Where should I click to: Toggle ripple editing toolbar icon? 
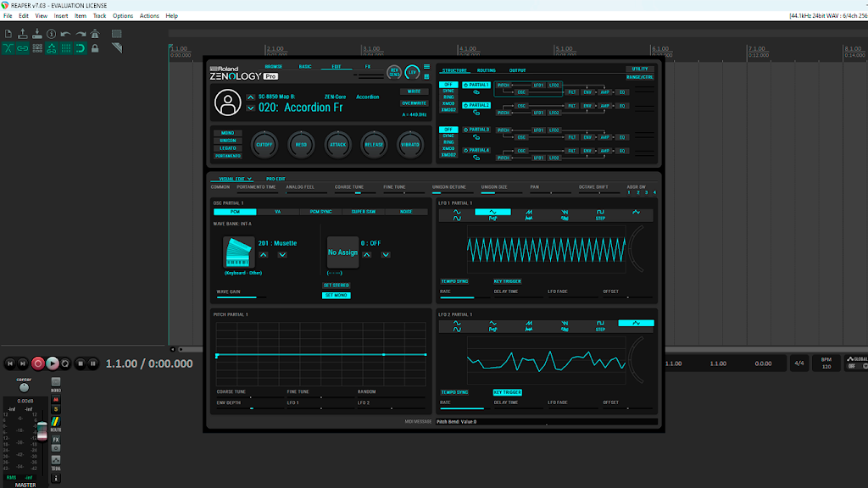37,48
